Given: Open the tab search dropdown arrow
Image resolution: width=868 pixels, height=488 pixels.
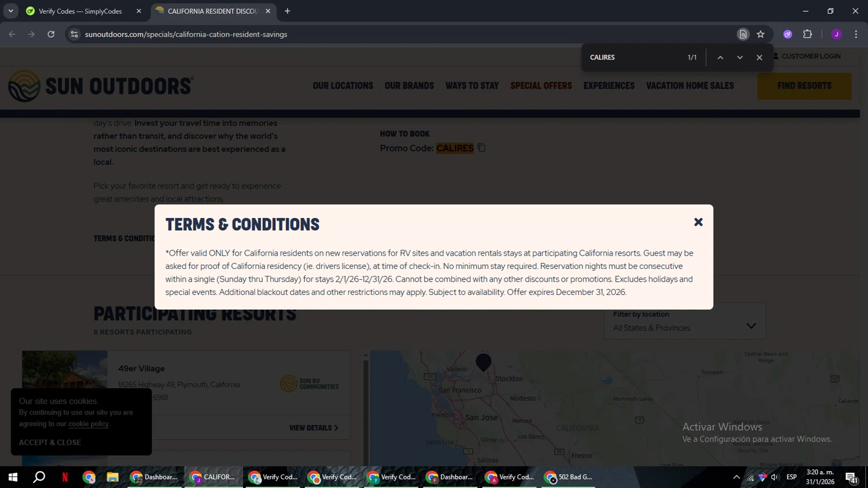Looking at the screenshot, I should pos(10,11).
